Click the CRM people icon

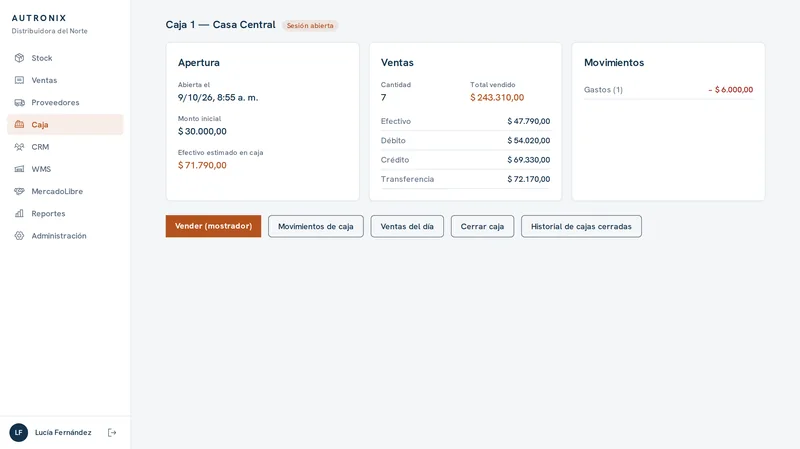pyautogui.click(x=19, y=147)
